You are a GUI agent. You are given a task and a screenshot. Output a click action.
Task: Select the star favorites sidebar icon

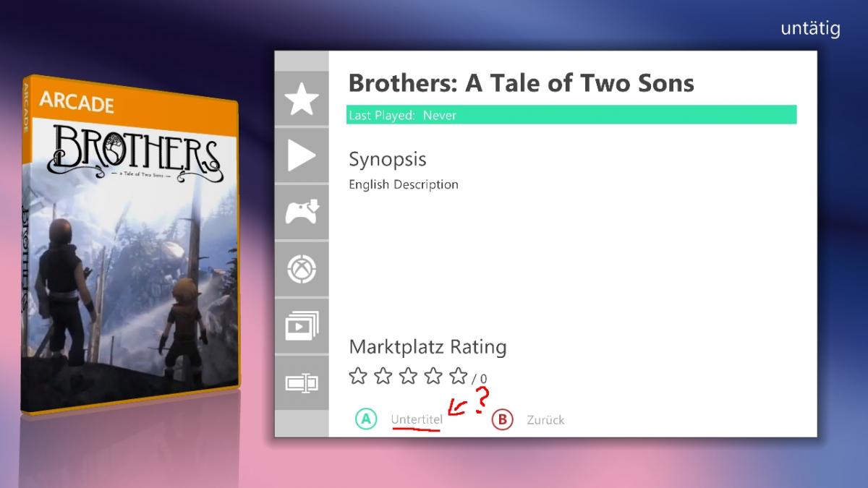(x=302, y=99)
